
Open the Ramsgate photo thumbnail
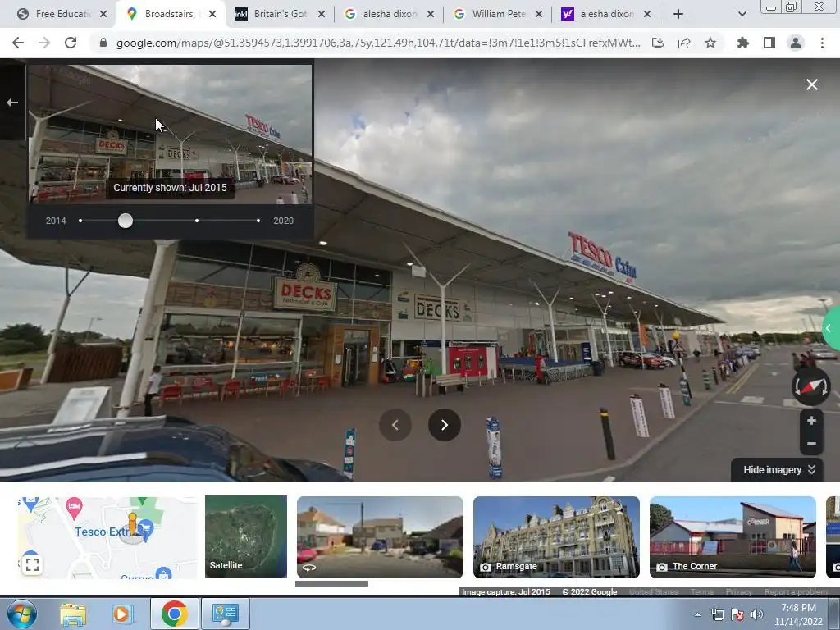[x=556, y=536]
